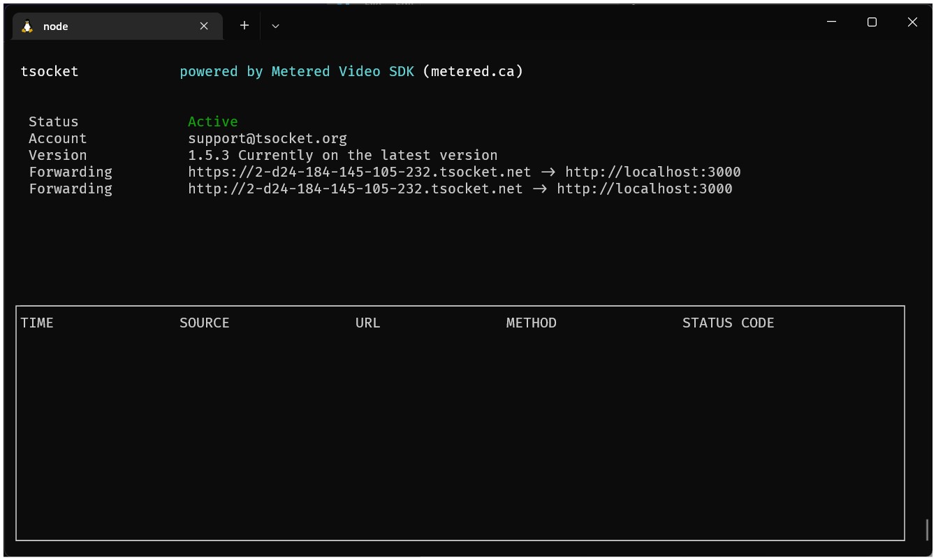The image size is (936, 560).
Task: Click the tsocket title text
Action: point(50,71)
